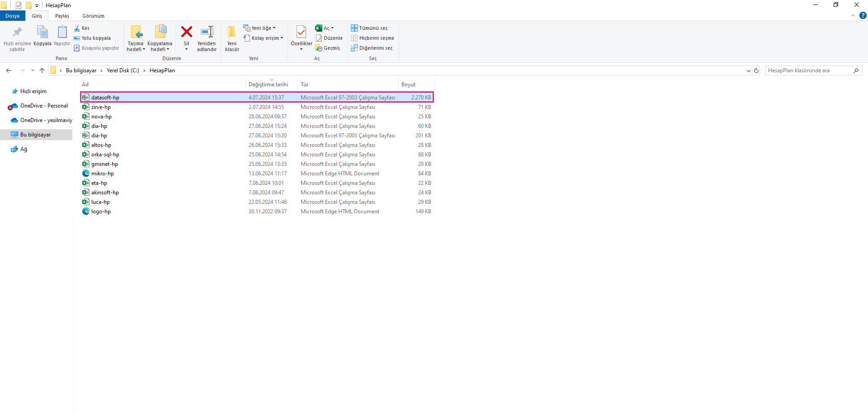
Task: Pin with Hızlı erişime sabitle icon
Action: coord(17,33)
